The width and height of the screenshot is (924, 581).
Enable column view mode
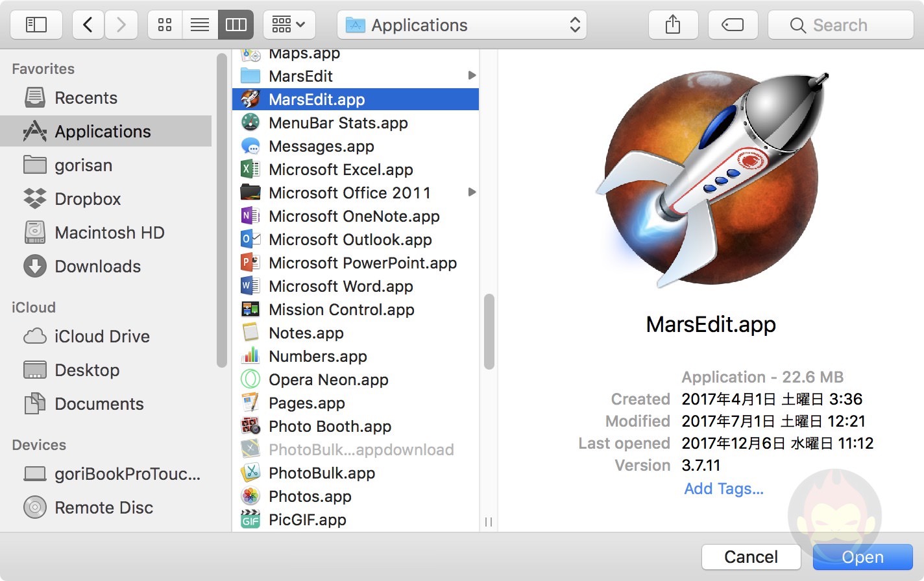(x=236, y=24)
